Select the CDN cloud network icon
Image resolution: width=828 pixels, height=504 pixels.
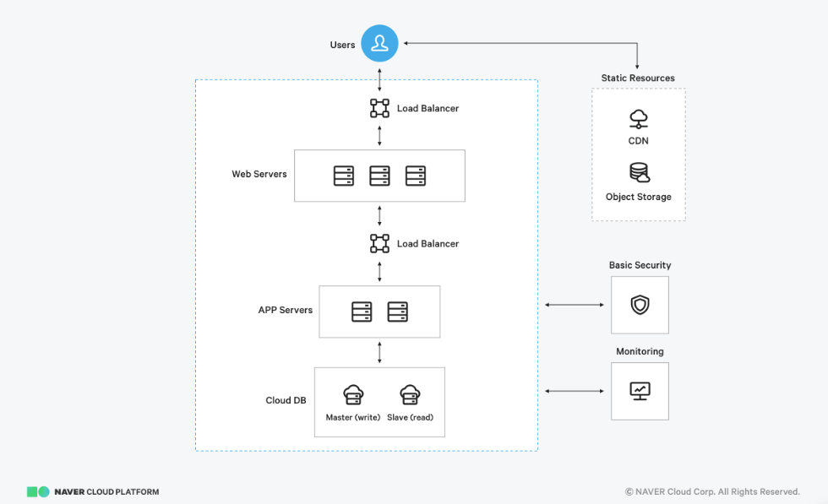[x=639, y=119]
